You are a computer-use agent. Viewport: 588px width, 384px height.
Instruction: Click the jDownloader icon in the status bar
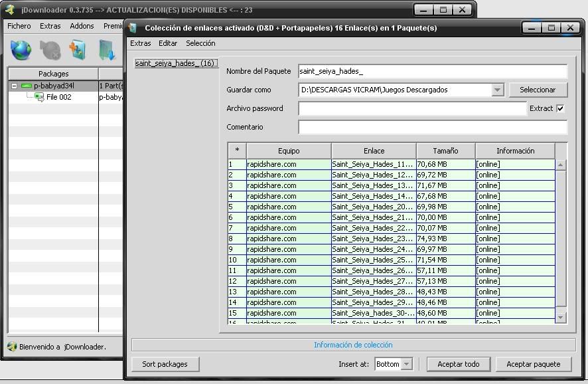pyautogui.click(x=12, y=346)
